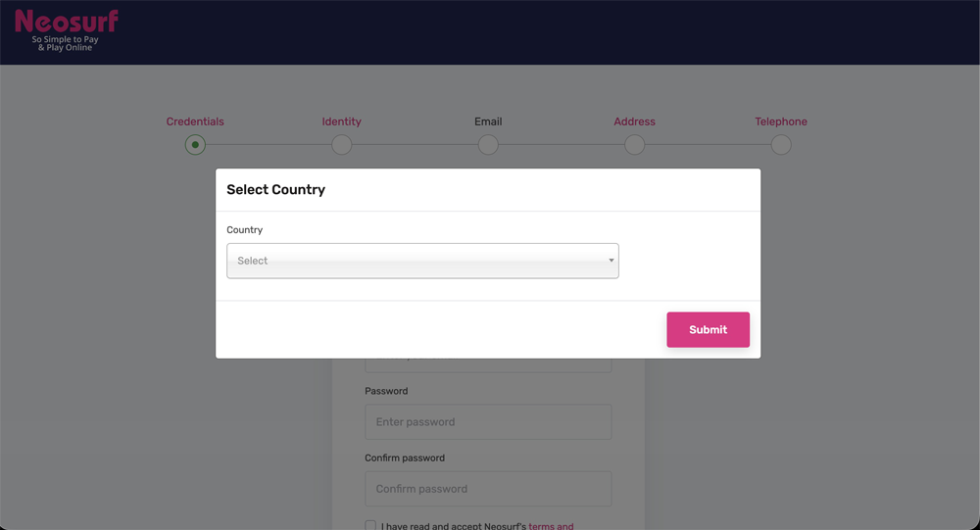
Task: Click the partially hidden field above Password
Action: [x=488, y=364]
